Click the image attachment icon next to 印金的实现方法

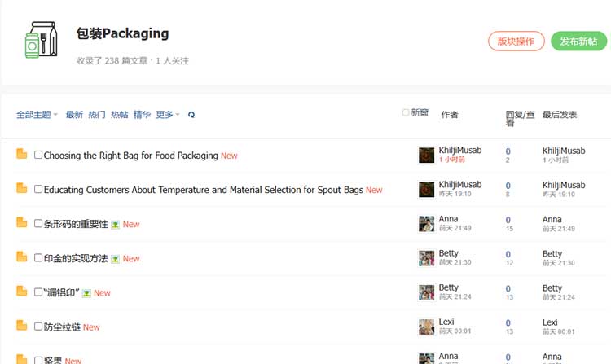[x=115, y=259]
